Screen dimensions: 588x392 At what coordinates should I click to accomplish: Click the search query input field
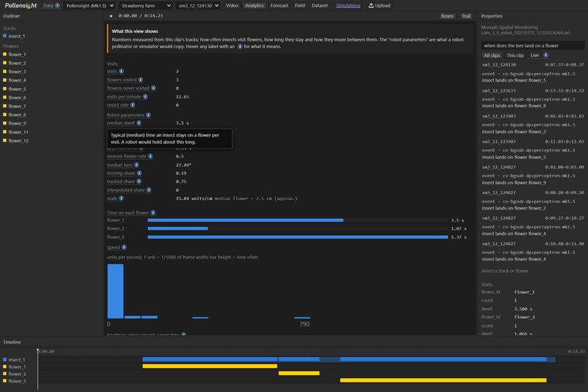[533, 45]
